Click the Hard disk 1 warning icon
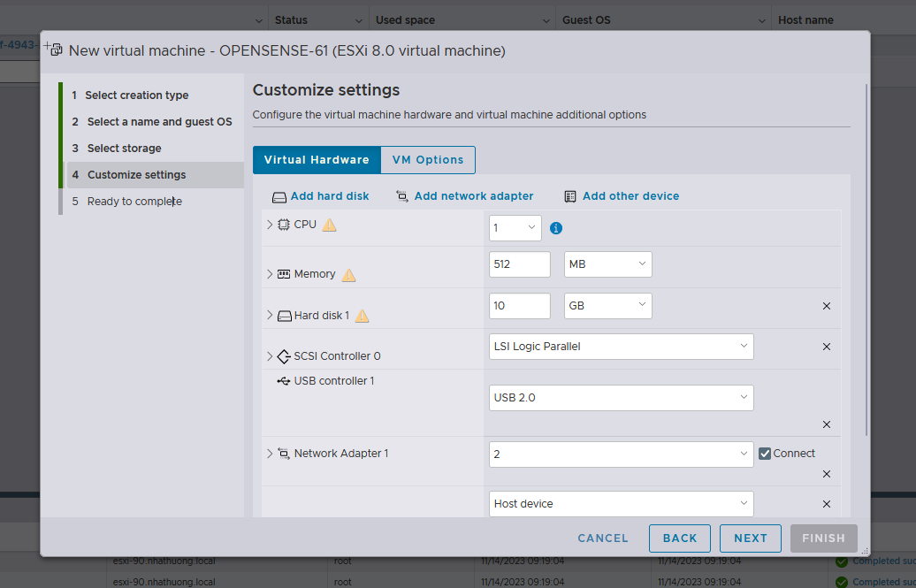The height and width of the screenshot is (588, 916). 362,316
